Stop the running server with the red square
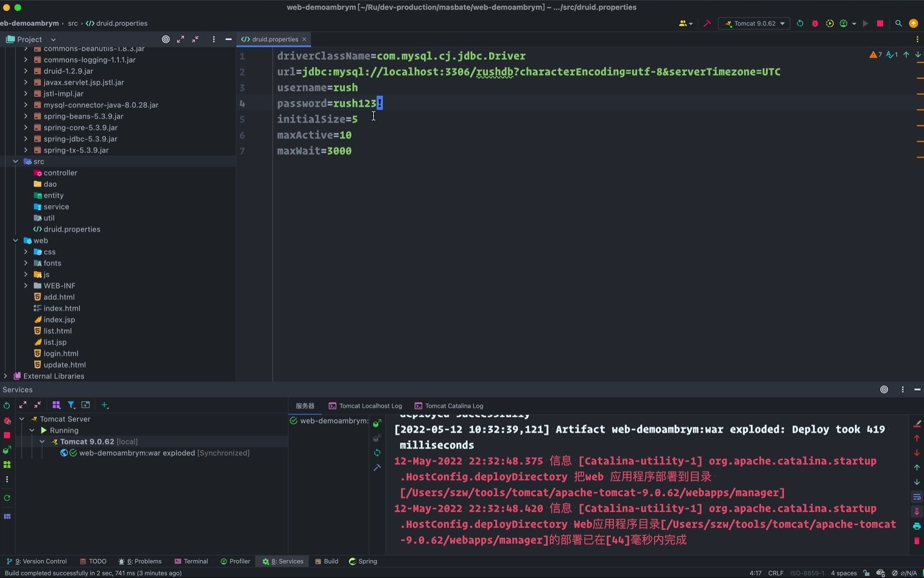 [x=880, y=24]
